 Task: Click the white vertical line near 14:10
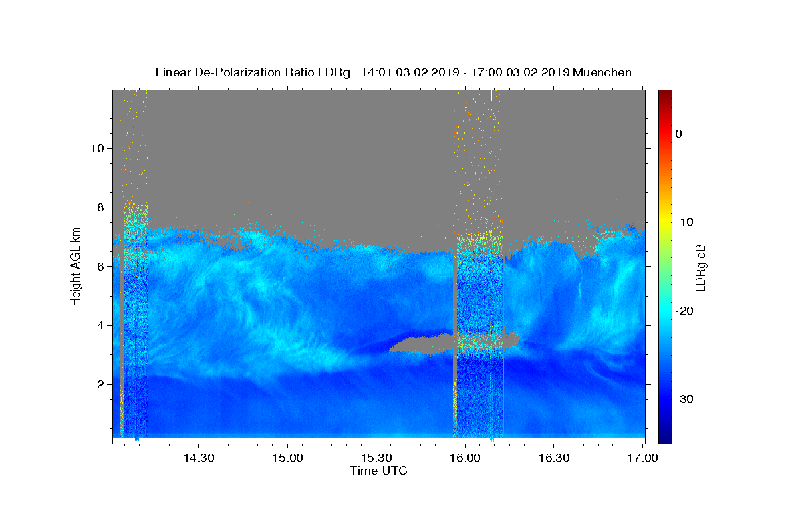click(137, 181)
